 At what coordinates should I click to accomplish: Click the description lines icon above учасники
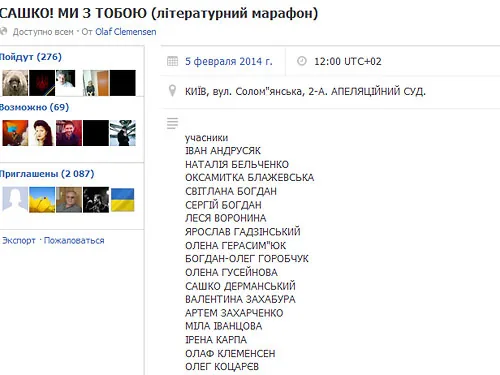pos(172,123)
